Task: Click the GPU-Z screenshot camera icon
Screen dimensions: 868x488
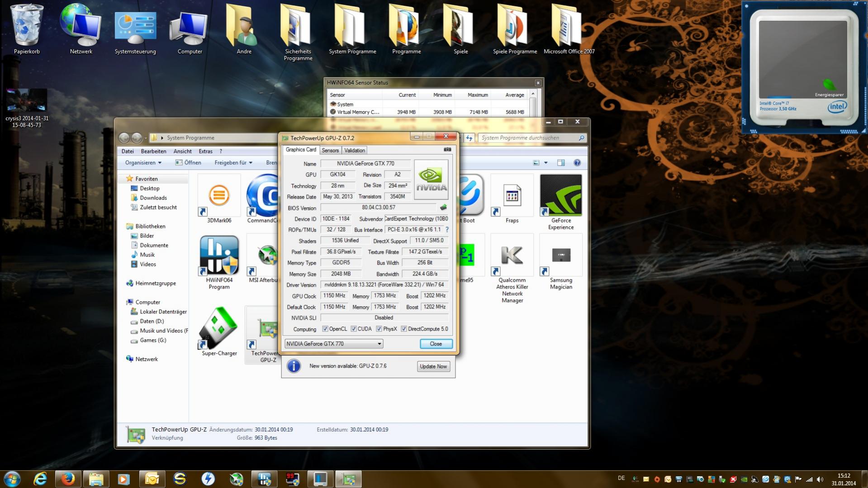Action: pos(447,150)
